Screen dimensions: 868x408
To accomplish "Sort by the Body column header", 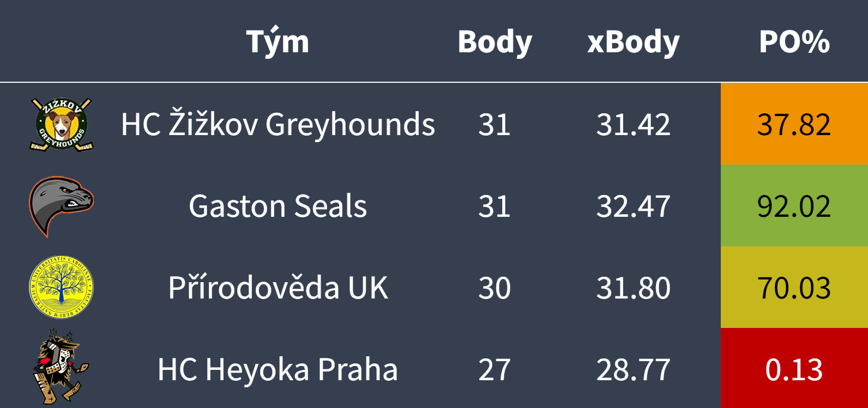I will pyautogui.click(x=495, y=42).
